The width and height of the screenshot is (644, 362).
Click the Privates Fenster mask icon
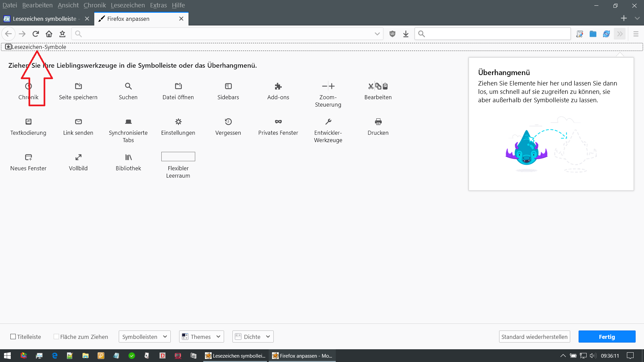click(x=278, y=122)
